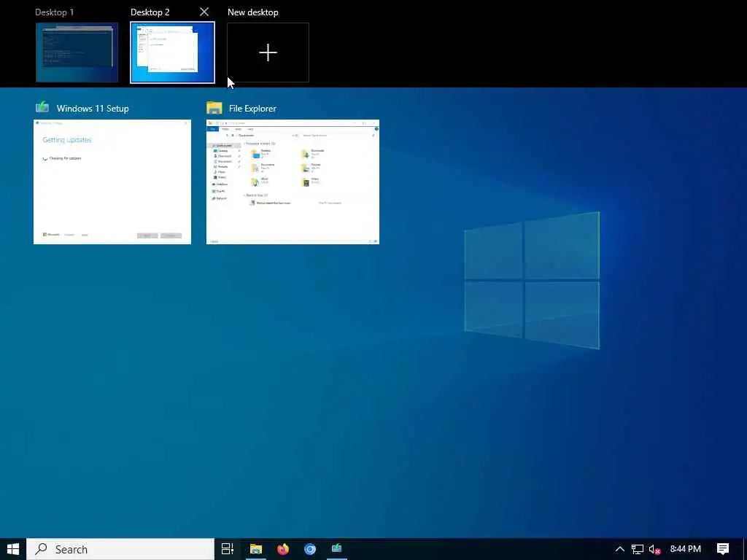Click the New desktop label
This screenshot has width=747, height=560.
(253, 12)
